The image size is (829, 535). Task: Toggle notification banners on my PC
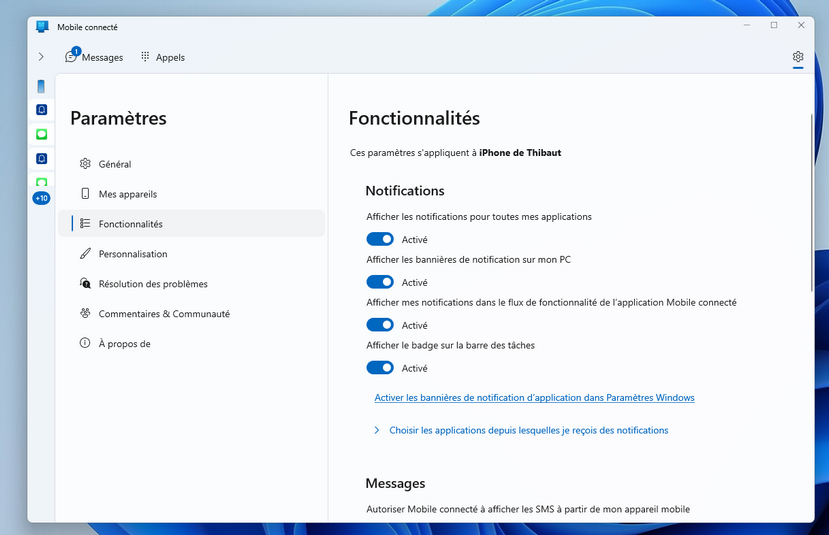coord(380,282)
